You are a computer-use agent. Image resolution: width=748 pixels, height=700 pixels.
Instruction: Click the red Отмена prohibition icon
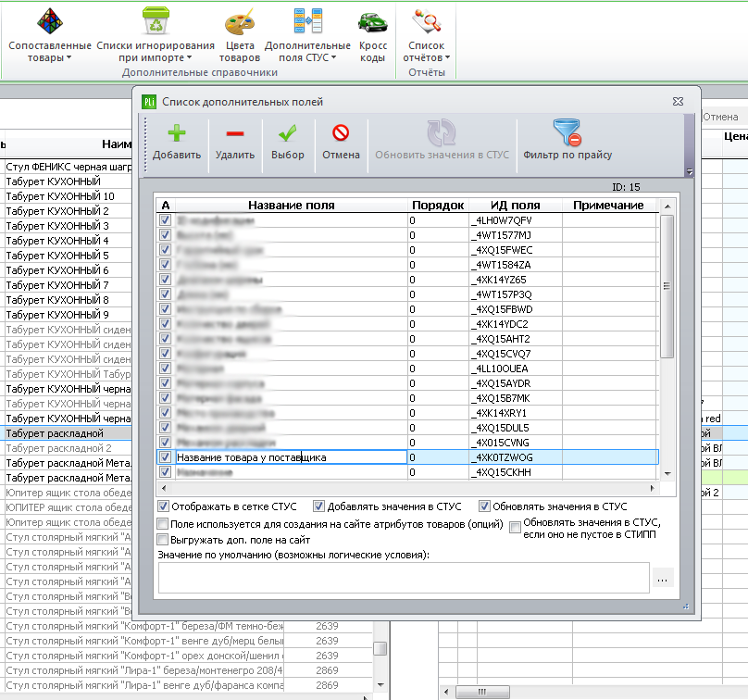tap(341, 132)
